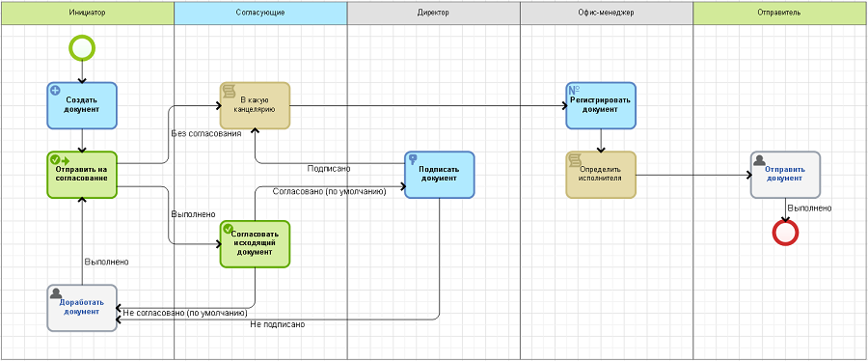Click the red end event circle

click(x=785, y=232)
